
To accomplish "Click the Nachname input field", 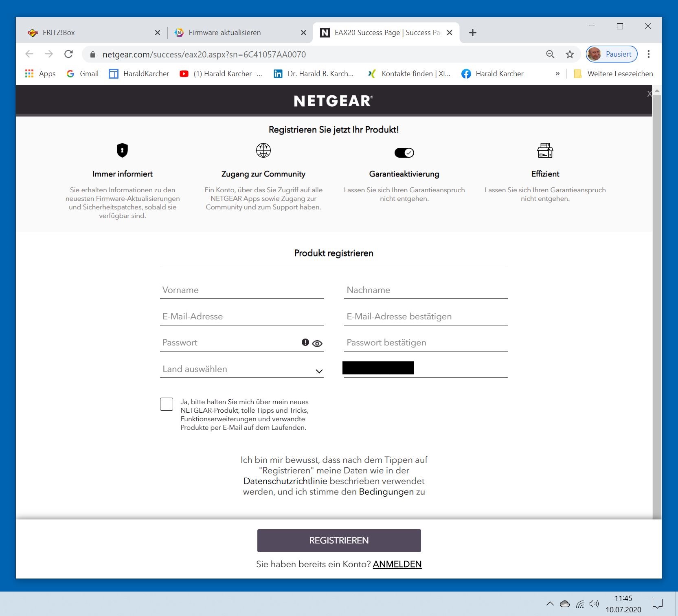I will pos(426,290).
